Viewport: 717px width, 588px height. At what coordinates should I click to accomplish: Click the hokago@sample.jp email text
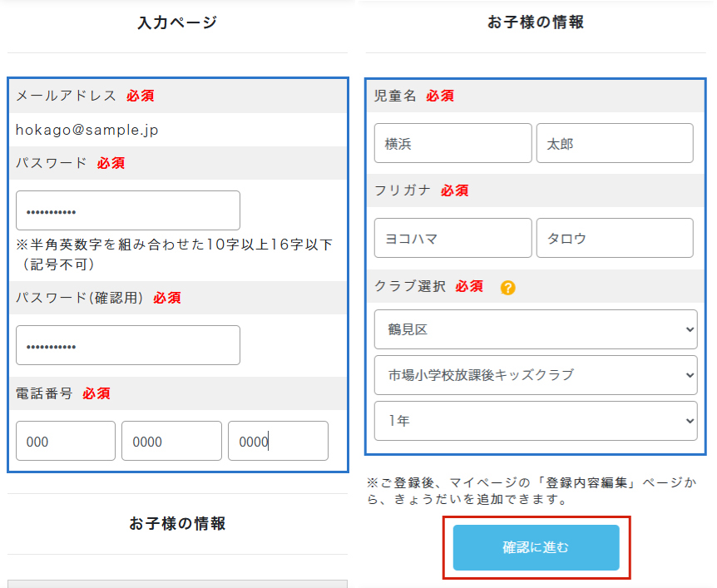(87, 130)
